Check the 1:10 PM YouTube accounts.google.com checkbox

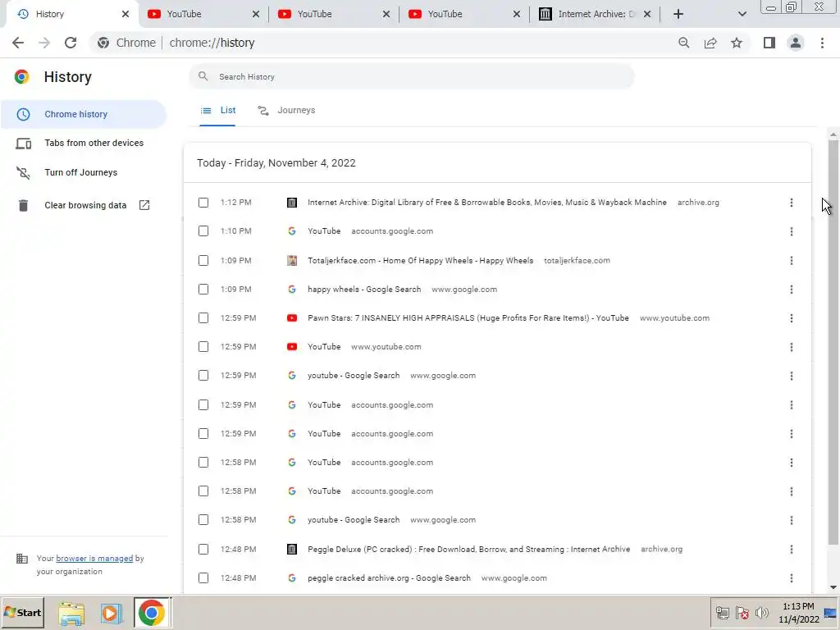coord(203,231)
